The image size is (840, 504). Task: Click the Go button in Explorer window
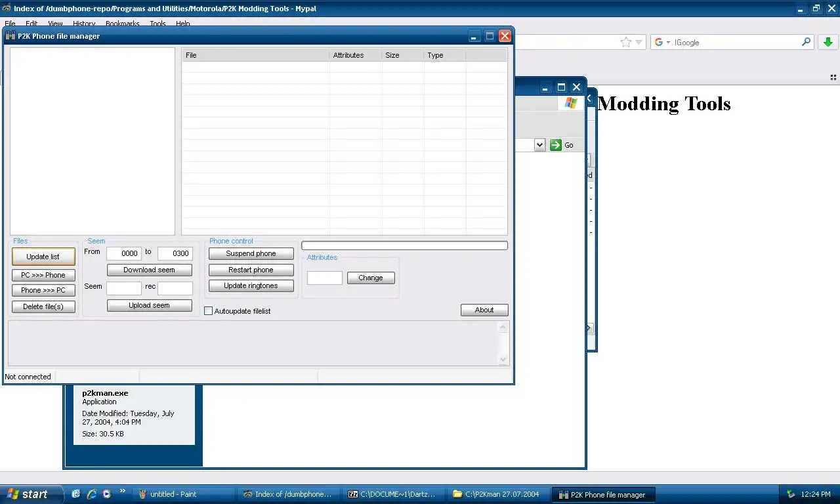click(x=562, y=145)
